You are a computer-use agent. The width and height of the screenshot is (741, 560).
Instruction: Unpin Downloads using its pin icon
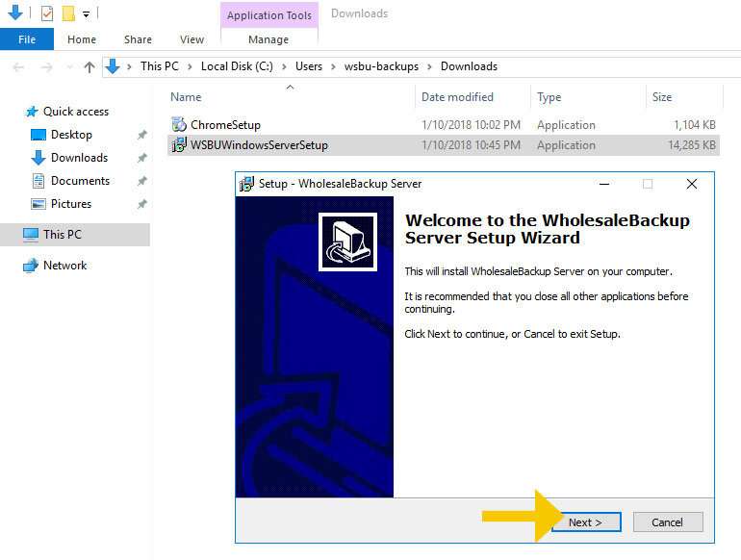coord(141,158)
